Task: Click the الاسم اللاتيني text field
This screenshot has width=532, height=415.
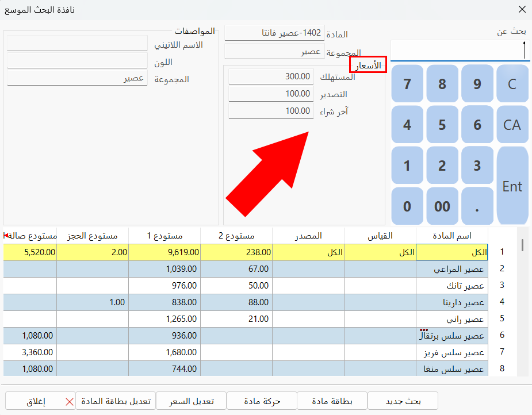Action: [77, 44]
